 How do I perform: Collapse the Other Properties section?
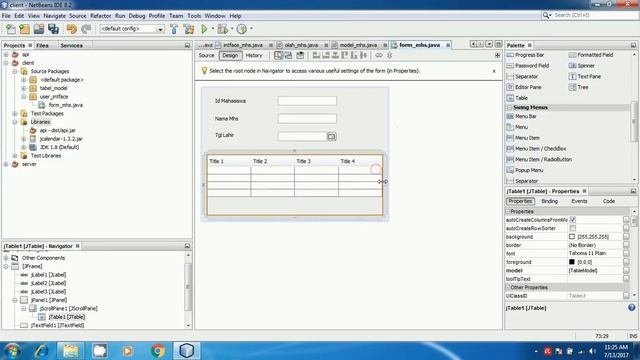[509, 287]
